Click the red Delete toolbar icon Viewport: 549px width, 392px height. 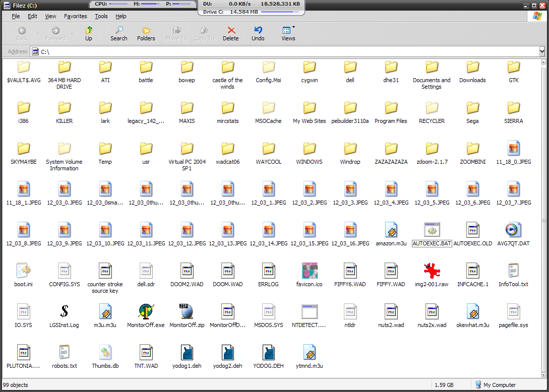(231, 33)
